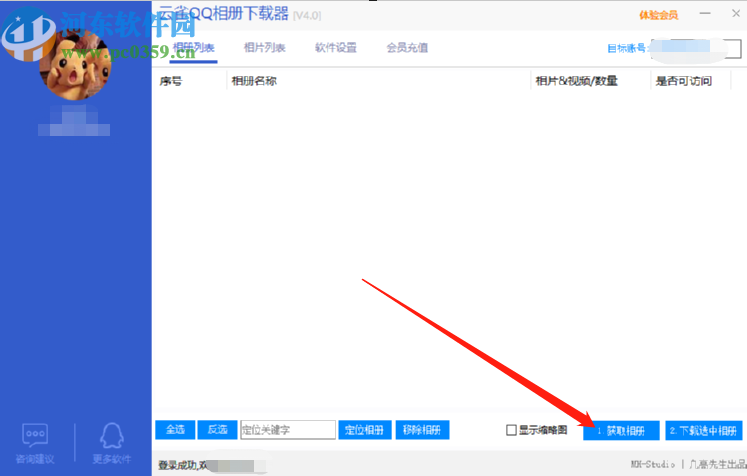Image resolution: width=747 pixels, height=476 pixels.
Task: Open the 会员充值 tab
Action: point(407,48)
